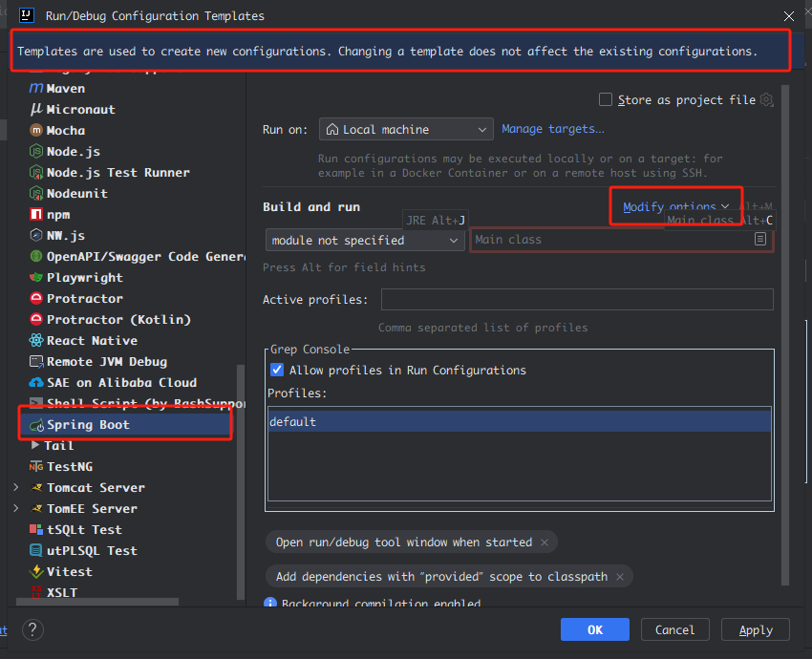The image size is (812, 659).
Task: Expand the Tomcat Server tree node
Action: point(16,487)
